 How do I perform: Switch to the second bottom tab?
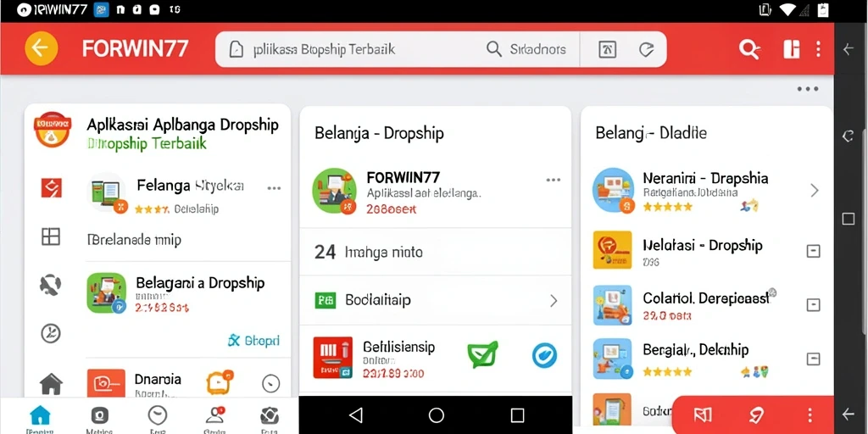pos(100,417)
